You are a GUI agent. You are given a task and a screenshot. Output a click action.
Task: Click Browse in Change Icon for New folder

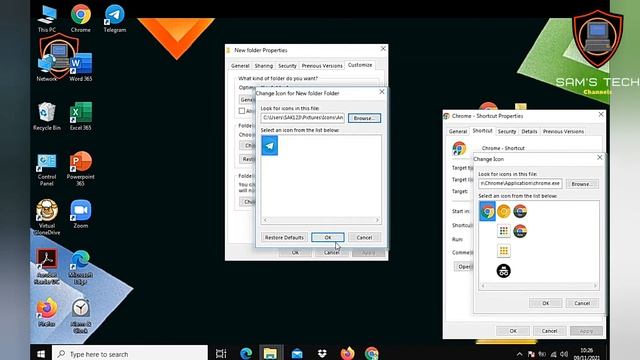point(364,118)
